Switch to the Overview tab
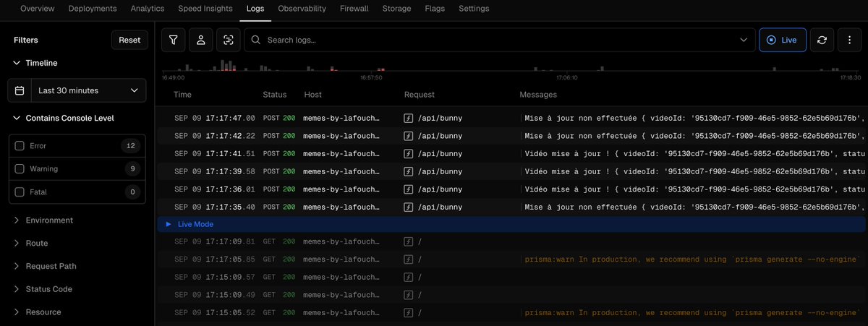Viewport: 868px width, 326px height. pyautogui.click(x=38, y=9)
